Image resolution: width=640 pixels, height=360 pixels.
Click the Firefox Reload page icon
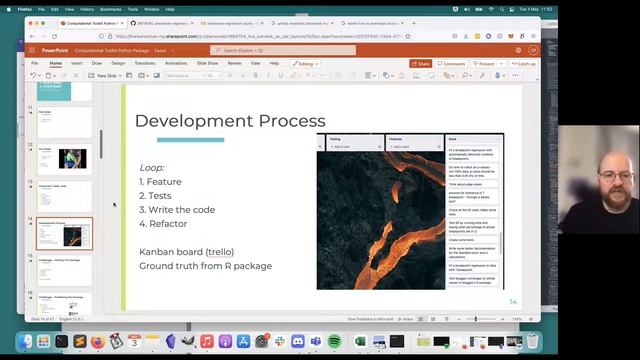(54, 36)
